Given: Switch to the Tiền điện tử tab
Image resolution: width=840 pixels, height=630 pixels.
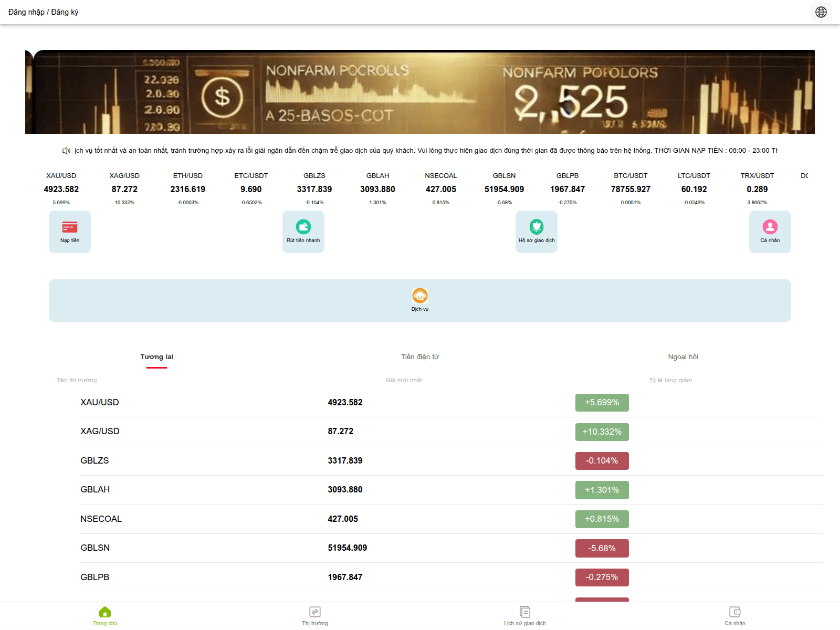Looking at the screenshot, I should pyautogui.click(x=419, y=356).
